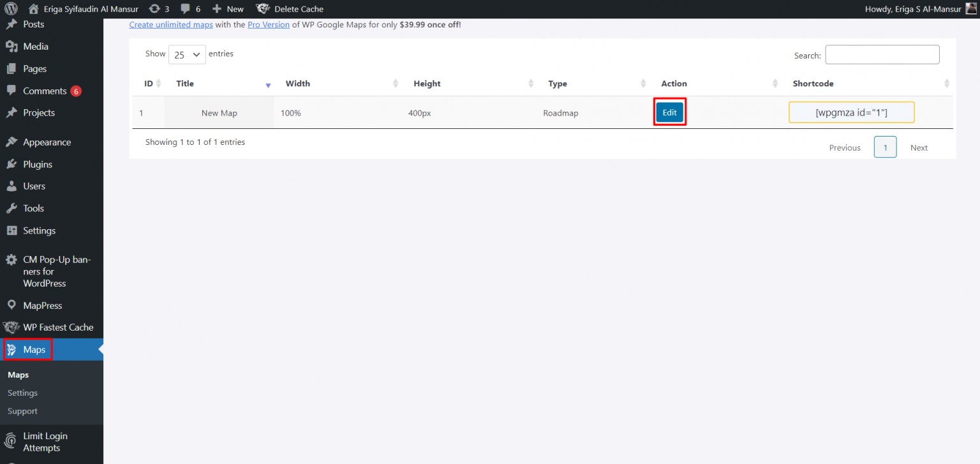This screenshot has height=464, width=980.
Task: Click the Search input field
Action: (x=882, y=55)
